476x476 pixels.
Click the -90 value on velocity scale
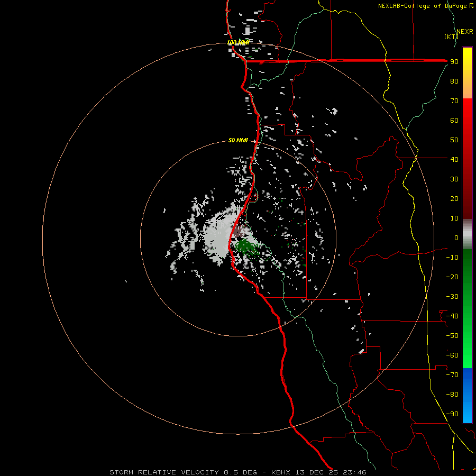452,414
